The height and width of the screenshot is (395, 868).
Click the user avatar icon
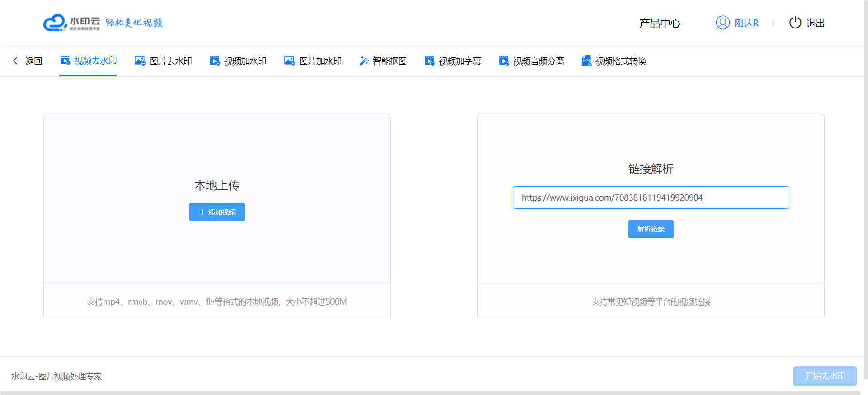click(x=722, y=23)
